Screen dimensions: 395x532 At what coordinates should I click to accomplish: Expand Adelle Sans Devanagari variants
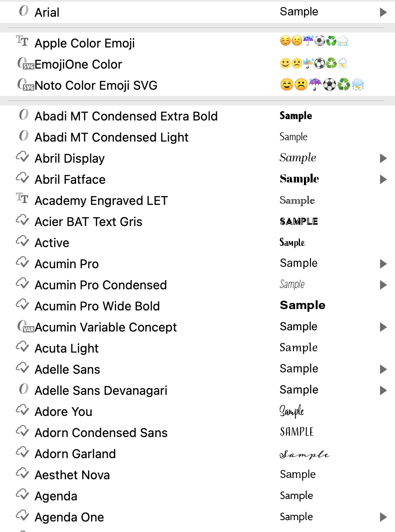383,390
